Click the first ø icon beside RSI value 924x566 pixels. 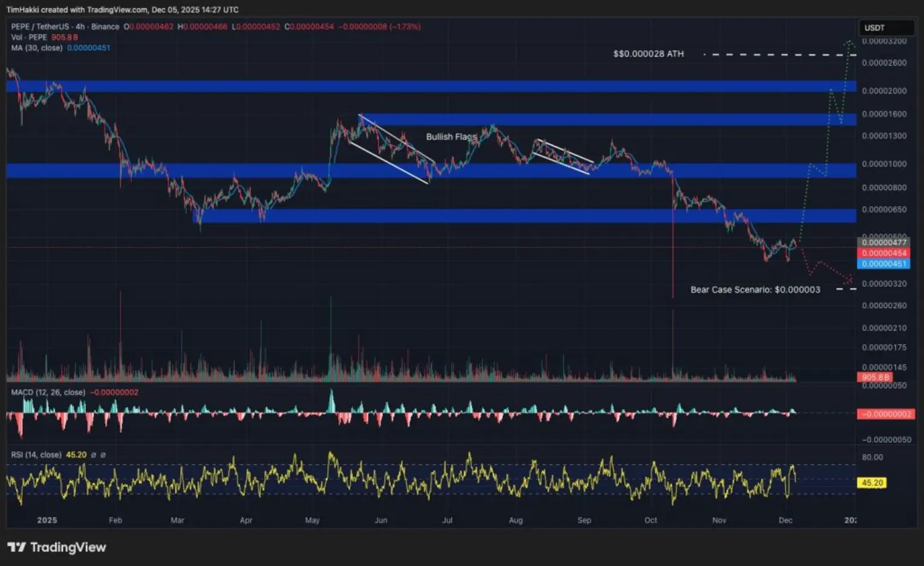coord(94,454)
